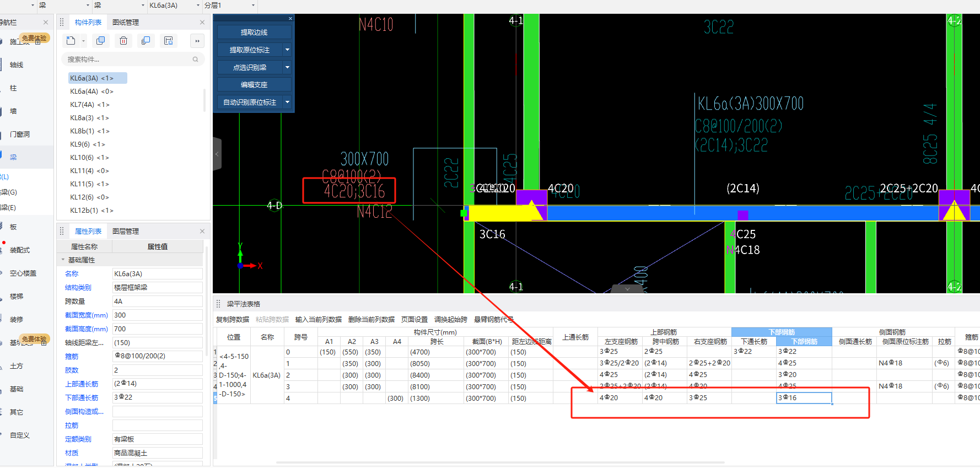980x468 pixels.
Task: Switch to 图层管理 tab
Action: coord(126,232)
